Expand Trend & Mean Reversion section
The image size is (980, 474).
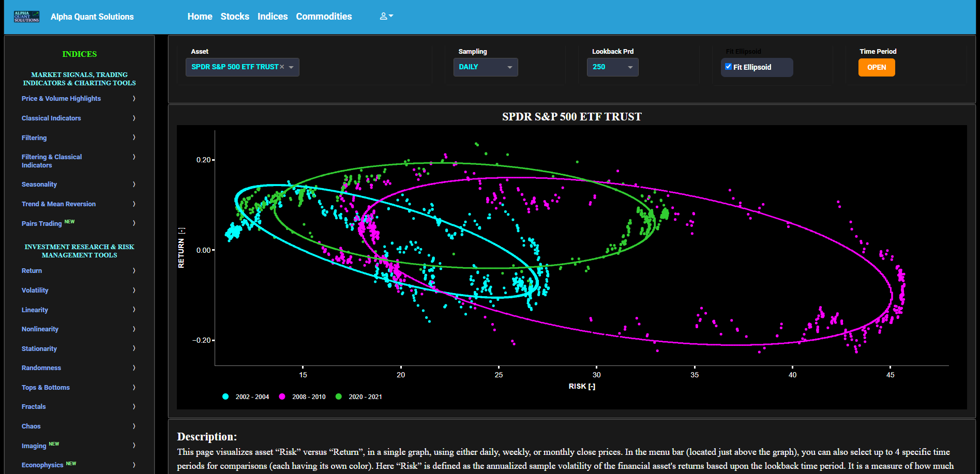point(79,204)
